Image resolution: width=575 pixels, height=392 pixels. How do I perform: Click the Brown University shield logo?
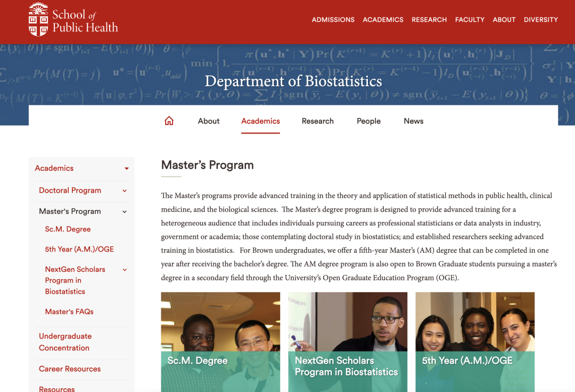[x=38, y=19]
